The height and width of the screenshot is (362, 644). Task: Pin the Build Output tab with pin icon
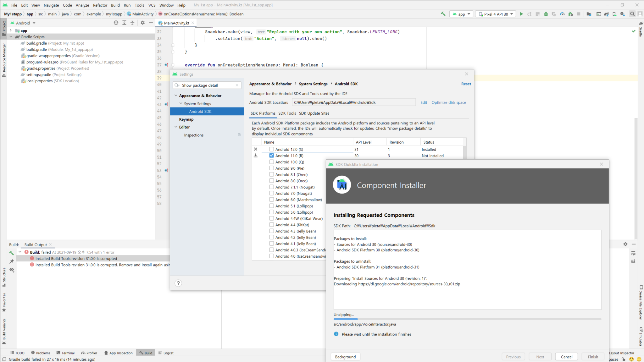12,261
